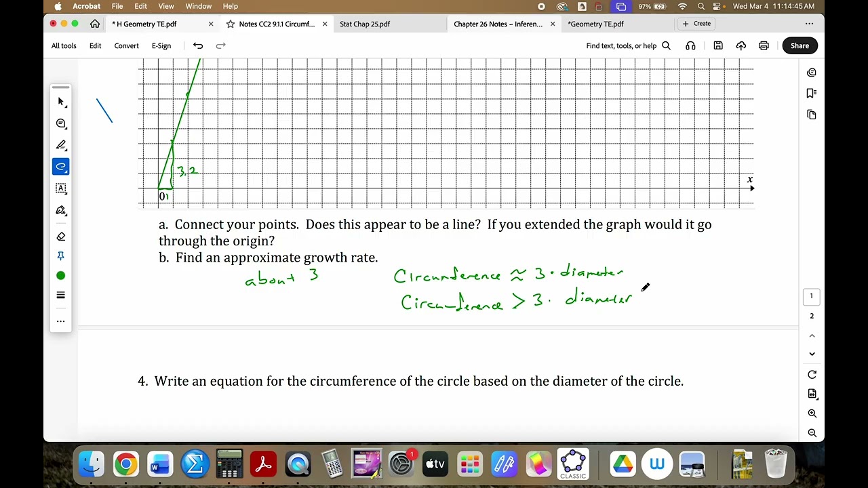Save the document
Image resolution: width=868 pixels, height=488 pixels.
(x=718, y=45)
